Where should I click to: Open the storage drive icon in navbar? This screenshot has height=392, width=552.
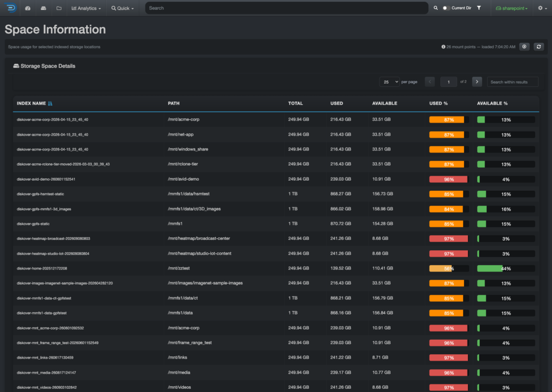click(43, 8)
